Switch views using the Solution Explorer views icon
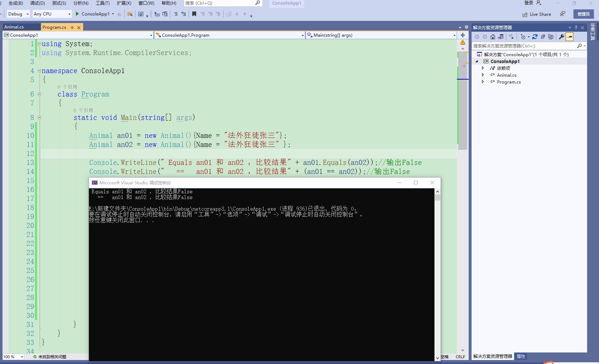Image resolution: width=599 pixels, height=364 pixels. click(x=501, y=37)
